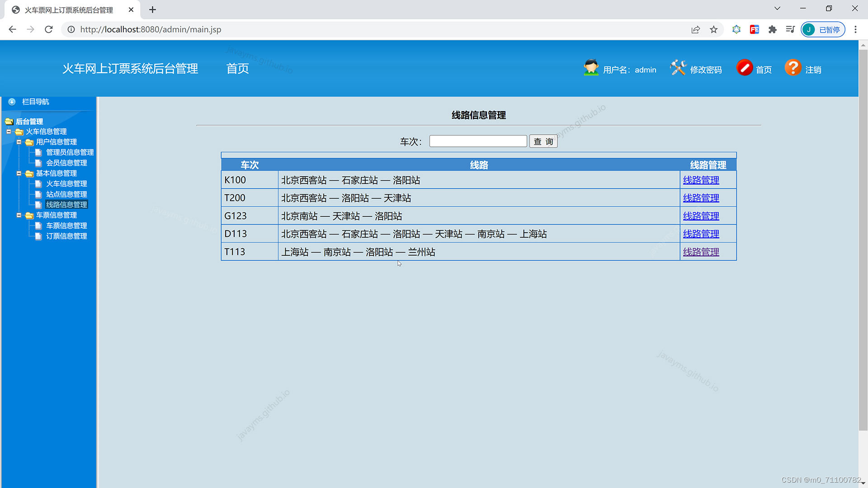Click the 后台管理 folder icon
Screen dimensions: 868x488
(9, 121)
